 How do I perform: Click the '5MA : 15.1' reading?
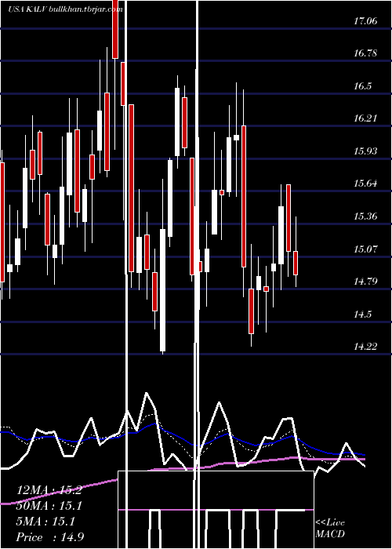[45, 522]
